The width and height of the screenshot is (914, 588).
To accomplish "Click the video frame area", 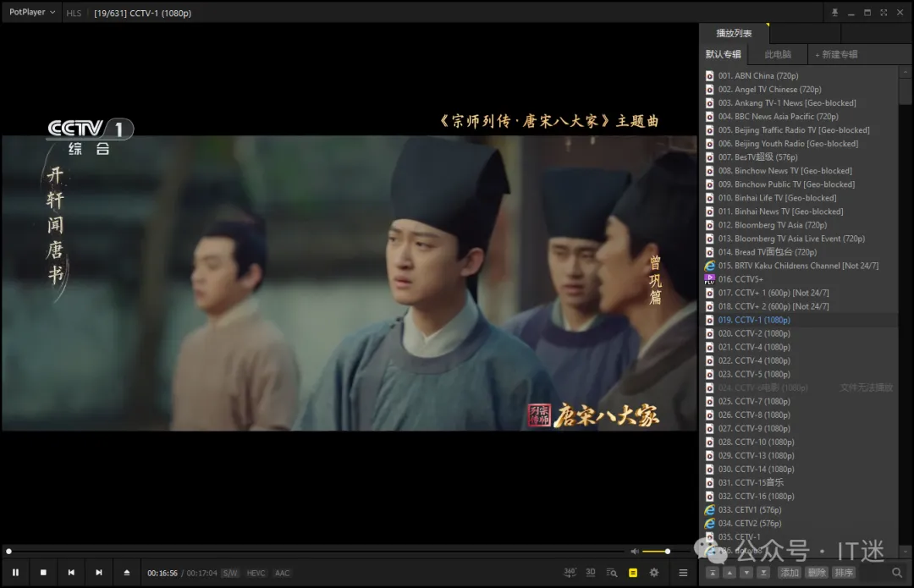I will point(350,283).
